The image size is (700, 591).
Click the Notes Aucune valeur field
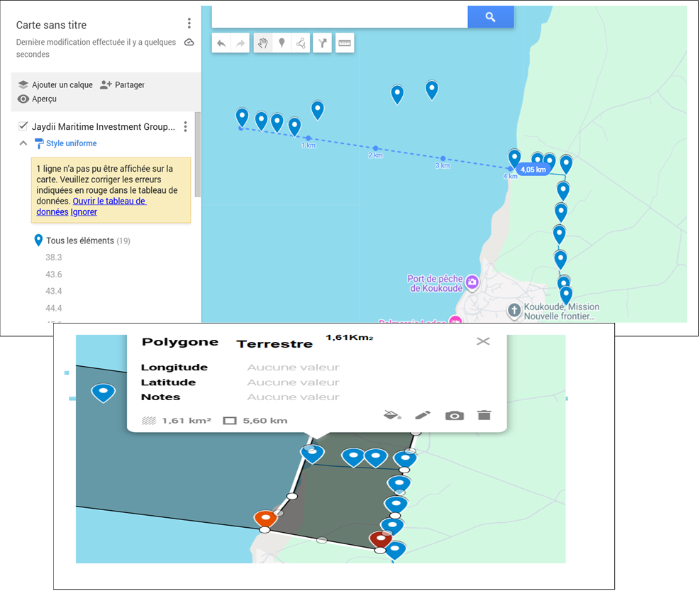[x=294, y=397]
